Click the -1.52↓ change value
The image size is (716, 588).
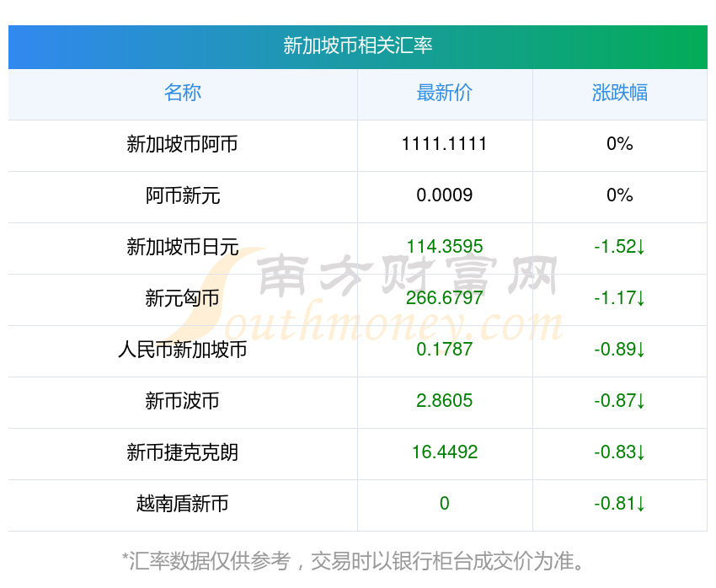(x=620, y=247)
